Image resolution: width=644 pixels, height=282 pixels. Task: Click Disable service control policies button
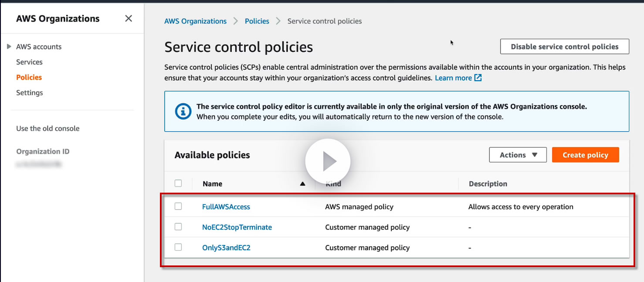click(x=564, y=47)
